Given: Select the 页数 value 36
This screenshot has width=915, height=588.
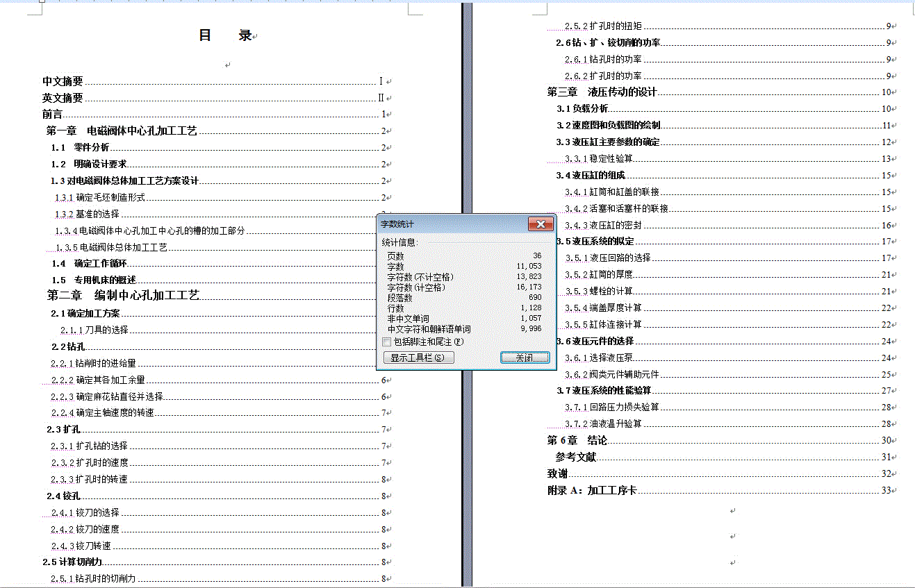Looking at the screenshot, I should point(537,256).
